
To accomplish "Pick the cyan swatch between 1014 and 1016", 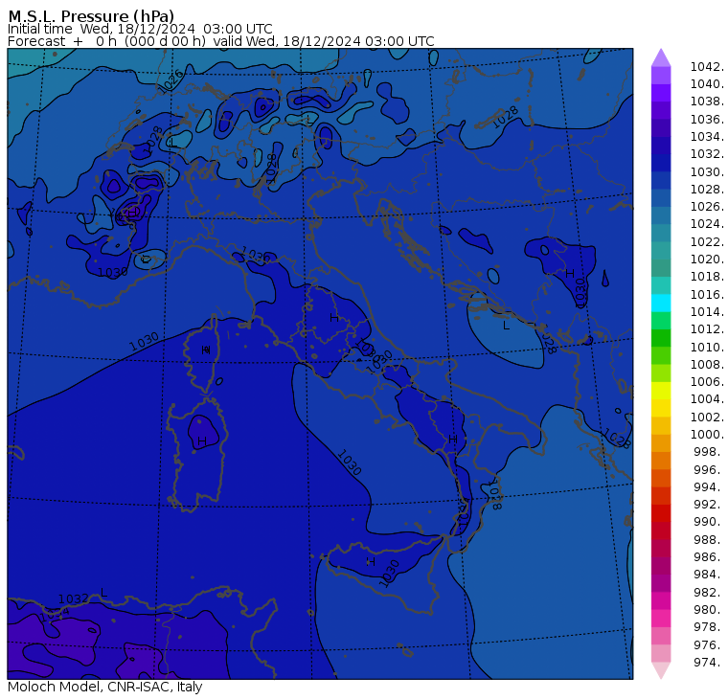I will (x=661, y=303).
